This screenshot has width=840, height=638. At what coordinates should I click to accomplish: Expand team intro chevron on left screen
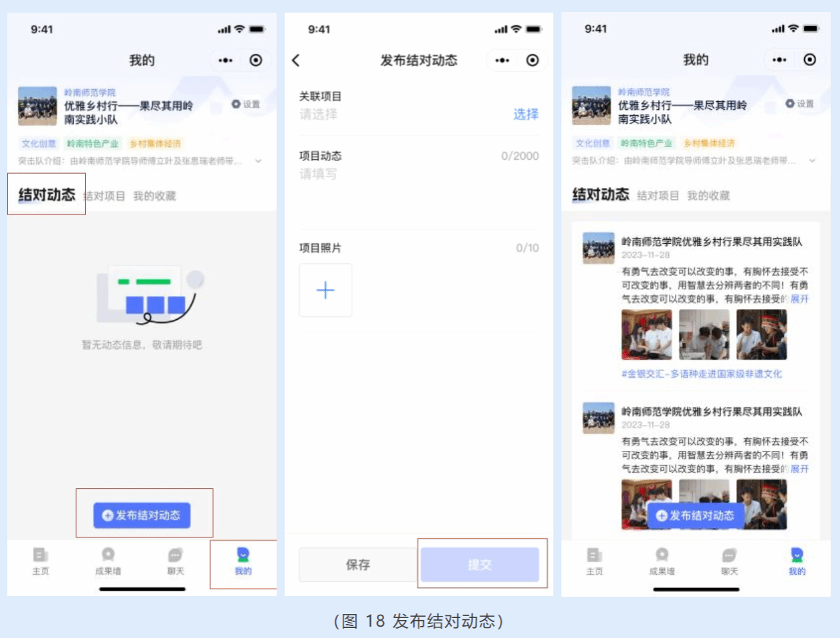point(258,161)
